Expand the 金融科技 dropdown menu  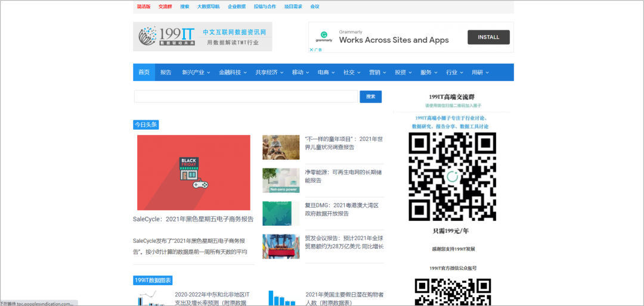click(x=233, y=73)
